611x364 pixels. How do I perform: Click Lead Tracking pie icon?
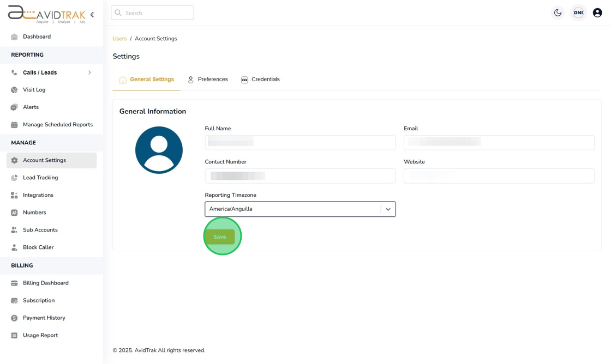pos(14,178)
